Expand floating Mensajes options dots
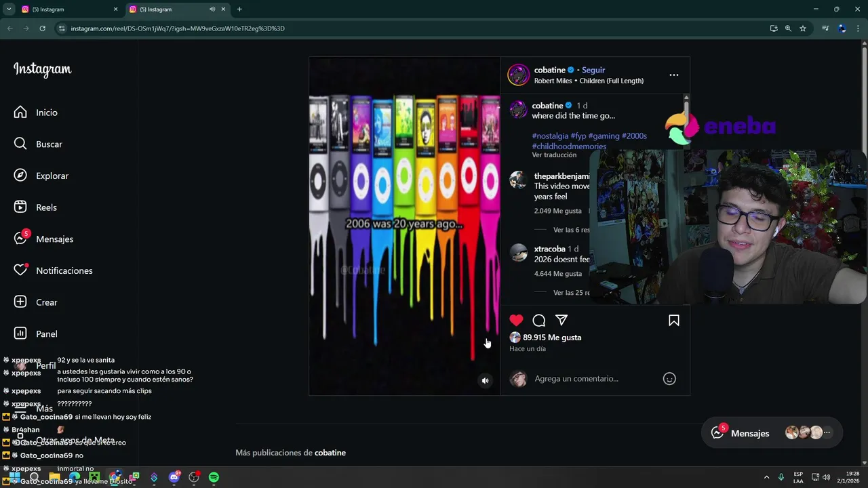The height and width of the screenshot is (488, 868). point(827,432)
